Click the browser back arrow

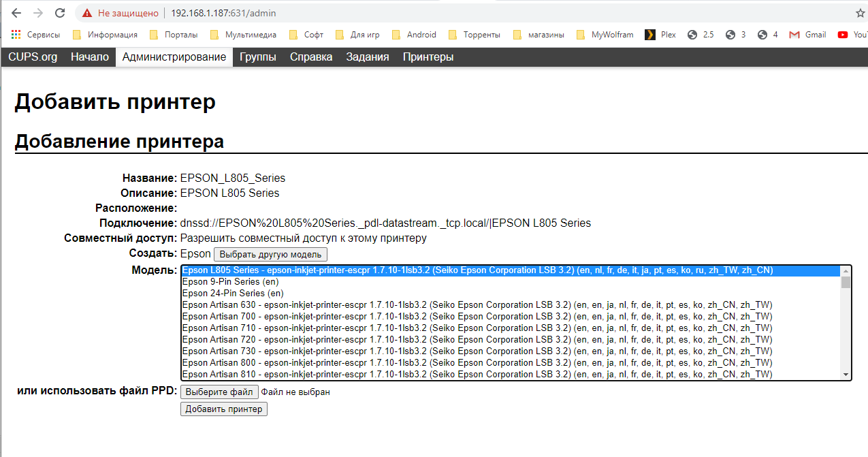(x=16, y=13)
